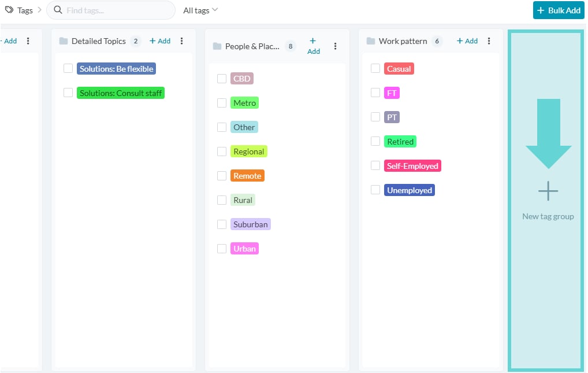Check the Solutions: Consult staff checkbox
Screen dimensions: 588x373
(68, 93)
